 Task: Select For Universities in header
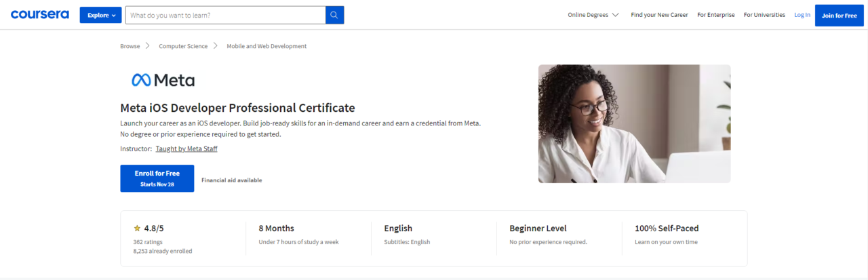tap(764, 15)
